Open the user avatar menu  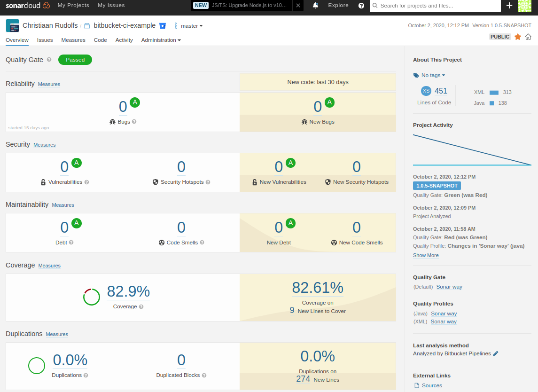tap(524, 6)
